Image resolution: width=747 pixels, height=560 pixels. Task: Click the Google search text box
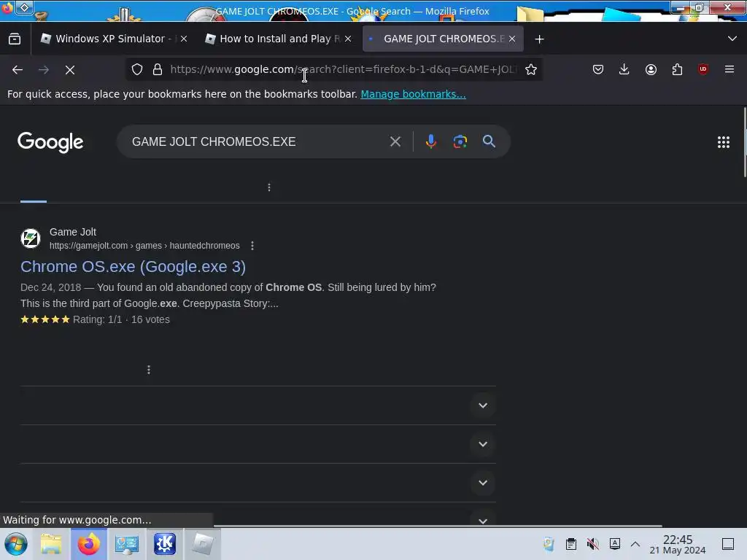[255, 142]
